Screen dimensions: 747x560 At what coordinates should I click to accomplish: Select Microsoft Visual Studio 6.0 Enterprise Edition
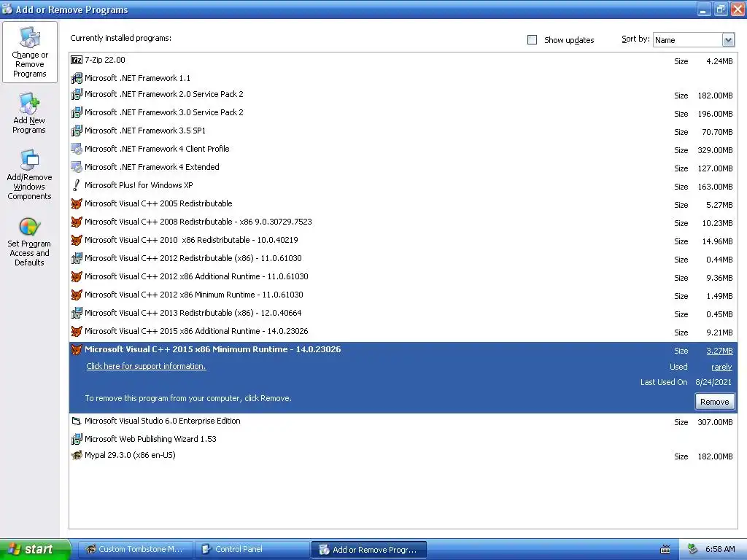pyautogui.click(x=403, y=421)
